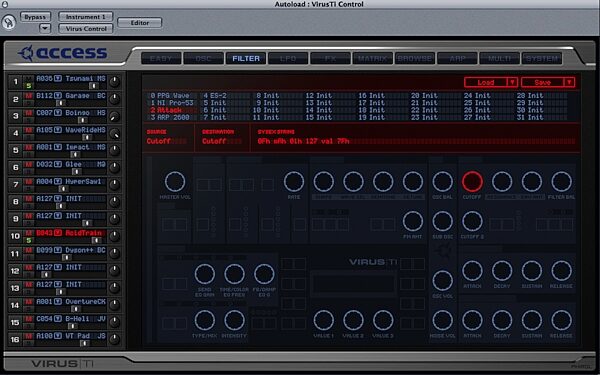The height and width of the screenshot is (375, 600).
Task: Click the Send / EQ Gain knob
Action: pos(205,274)
